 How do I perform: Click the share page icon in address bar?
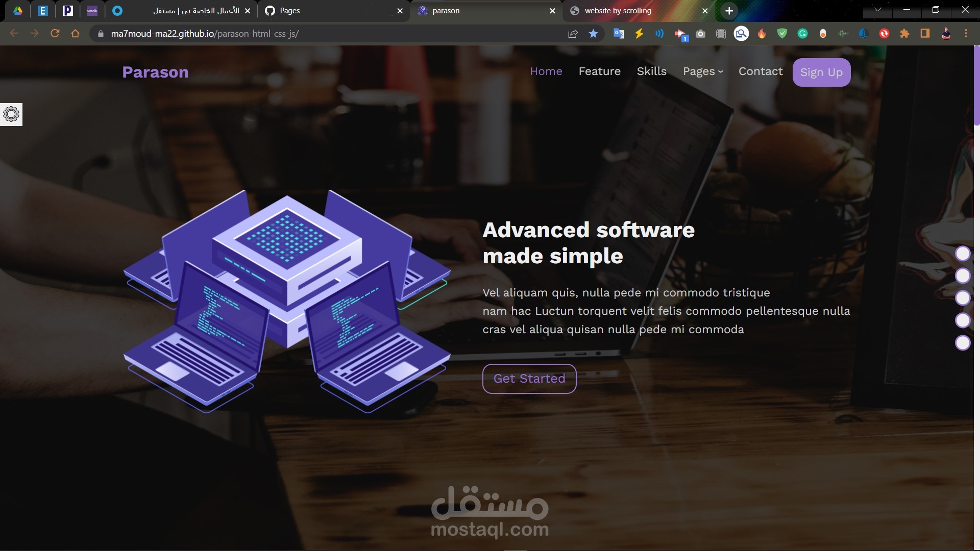coord(573,34)
